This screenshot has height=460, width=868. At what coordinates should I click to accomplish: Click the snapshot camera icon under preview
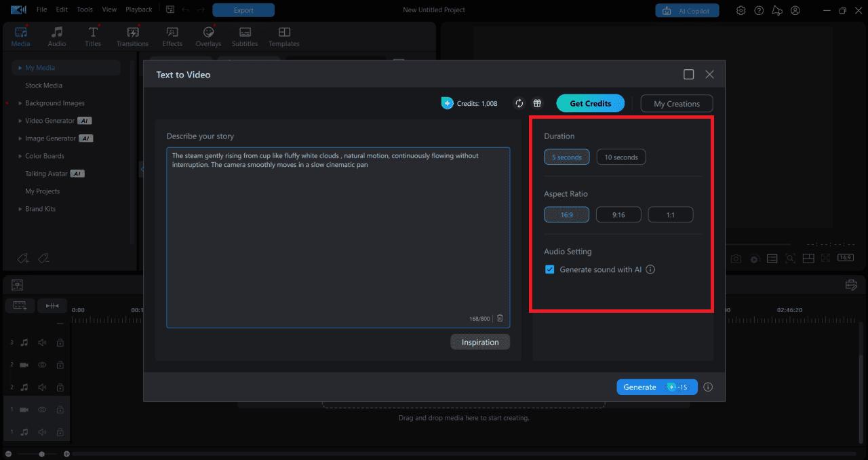pos(736,258)
